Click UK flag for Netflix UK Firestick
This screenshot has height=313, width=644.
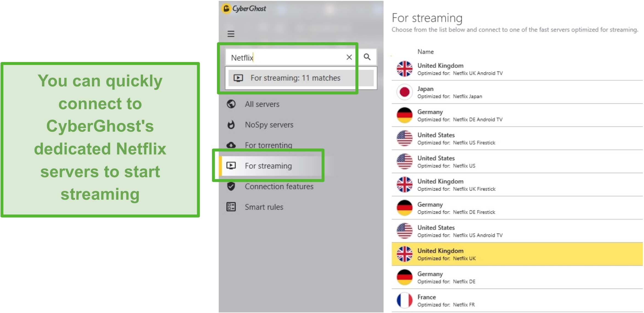click(x=405, y=185)
